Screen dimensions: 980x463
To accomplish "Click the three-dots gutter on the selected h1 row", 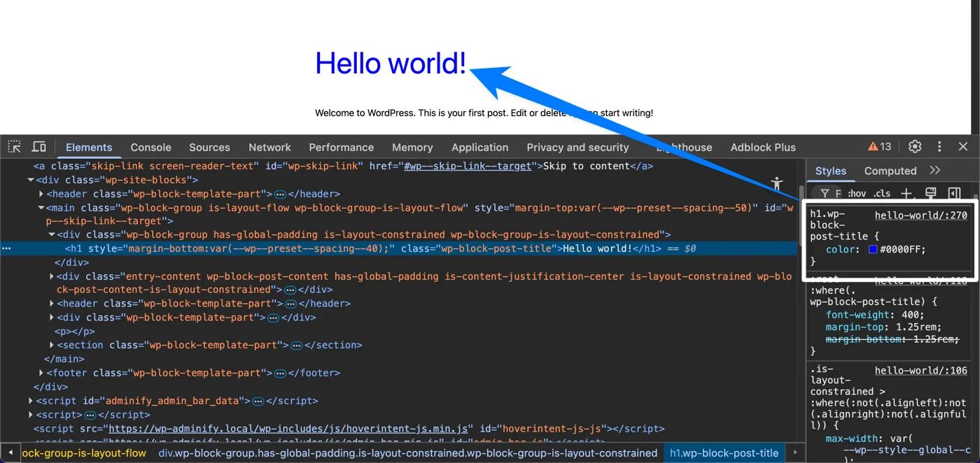I will [6, 248].
